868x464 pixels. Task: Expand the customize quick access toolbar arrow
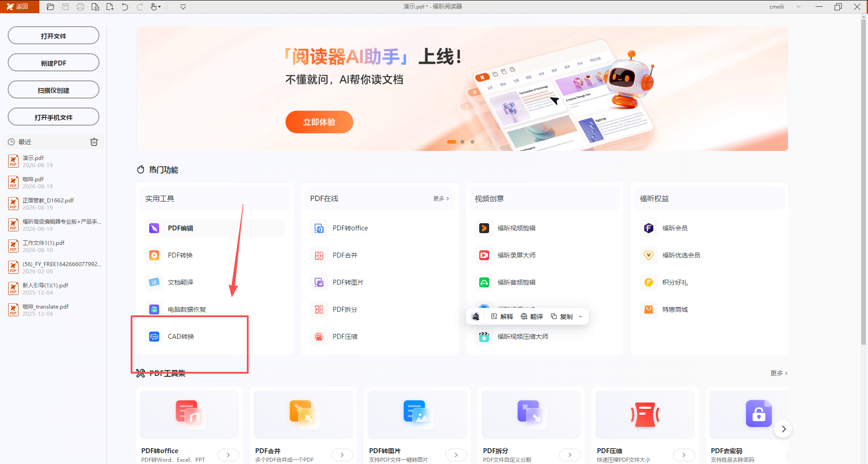point(183,7)
